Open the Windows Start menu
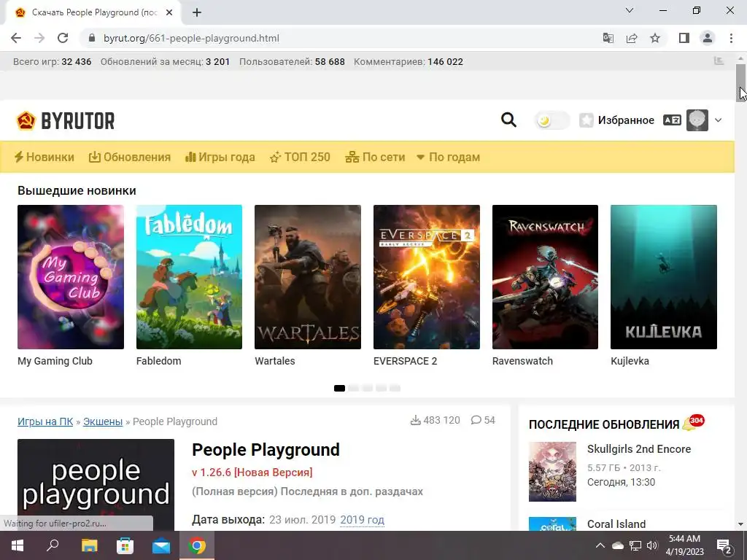The width and height of the screenshot is (747, 560). [x=18, y=545]
